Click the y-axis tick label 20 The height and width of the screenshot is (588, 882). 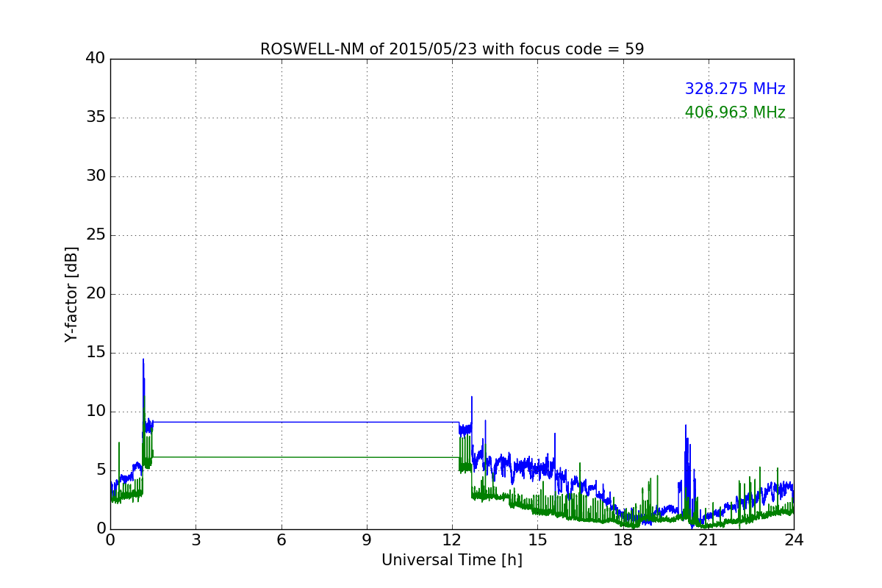coord(96,294)
